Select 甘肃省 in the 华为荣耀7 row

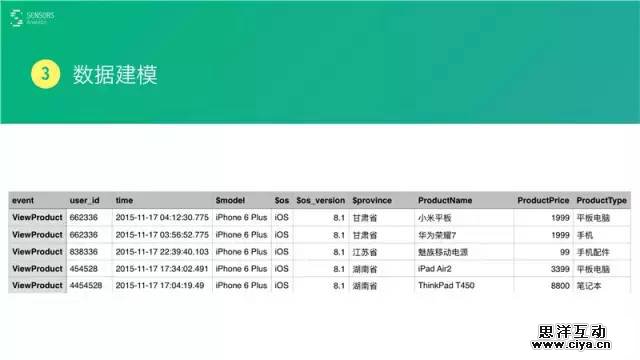click(365, 235)
